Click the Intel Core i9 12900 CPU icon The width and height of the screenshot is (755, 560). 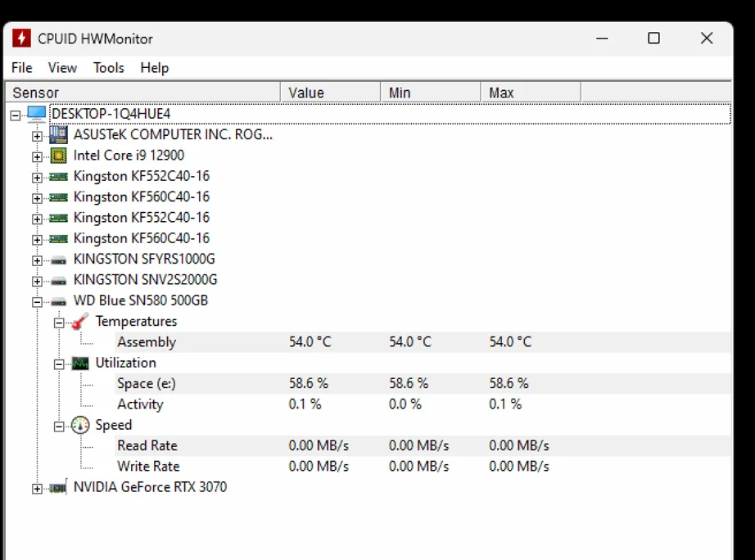click(x=58, y=156)
